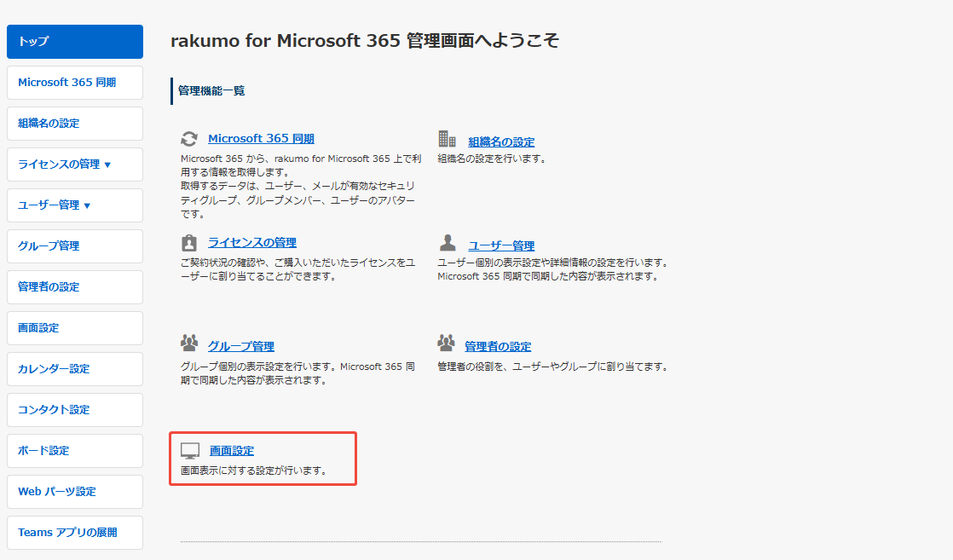953x560 pixels.
Task: Click the group icon beside グループ管理 link
Action: 189,343
